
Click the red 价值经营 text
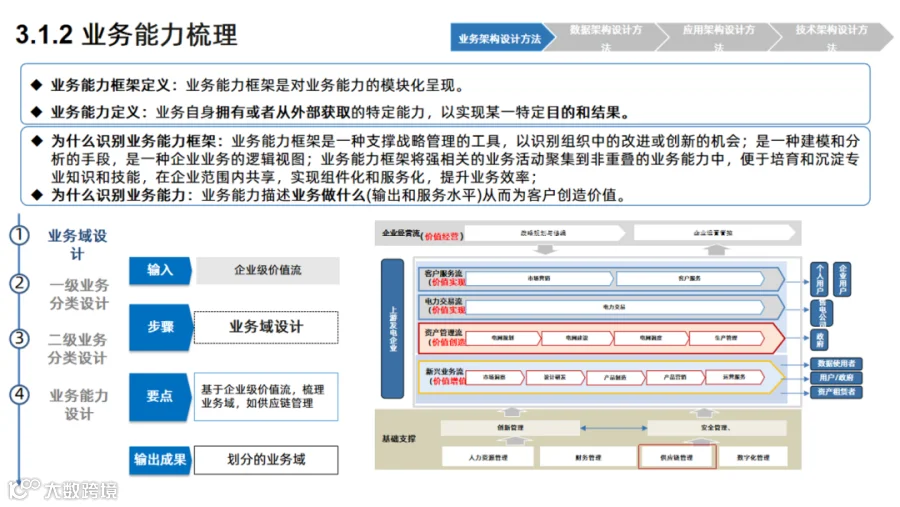point(442,236)
